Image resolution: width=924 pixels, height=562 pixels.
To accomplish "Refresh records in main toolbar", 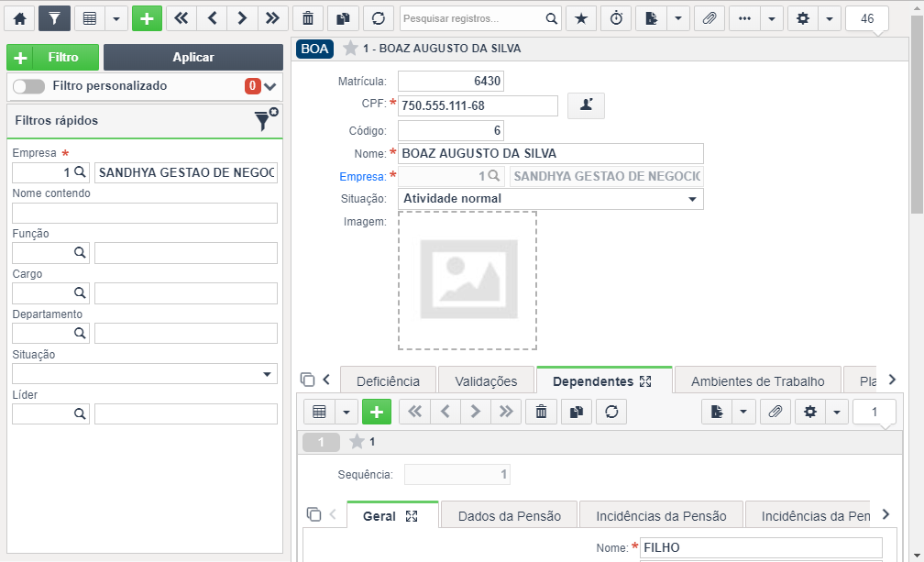I will [379, 18].
